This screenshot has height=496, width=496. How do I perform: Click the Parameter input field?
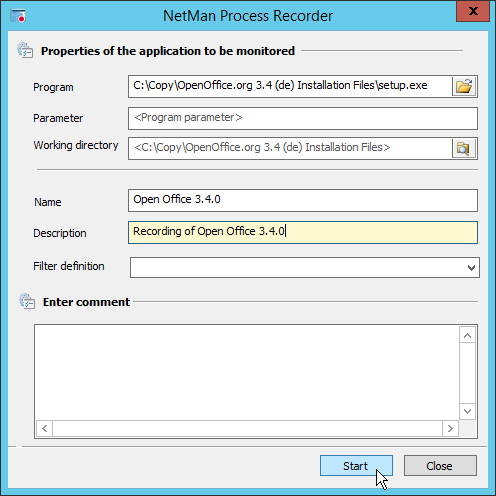click(x=303, y=118)
